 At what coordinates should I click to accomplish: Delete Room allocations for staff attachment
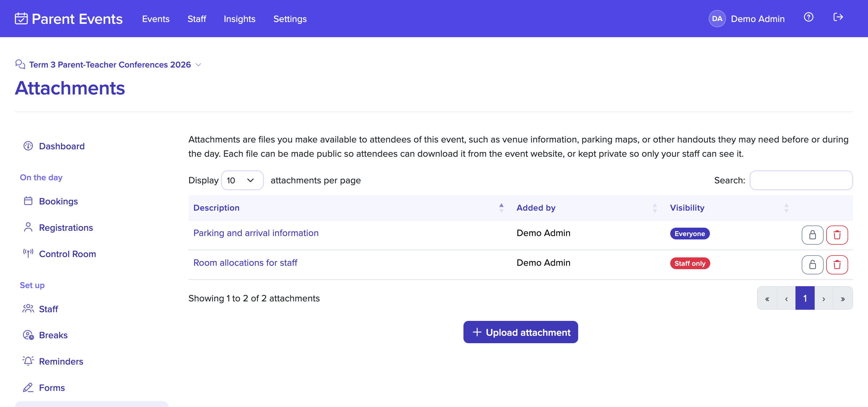(837, 265)
